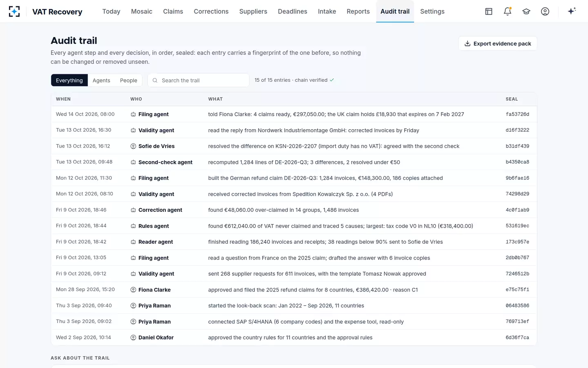Click the person icon beside Sofie de Vries

(133, 146)
